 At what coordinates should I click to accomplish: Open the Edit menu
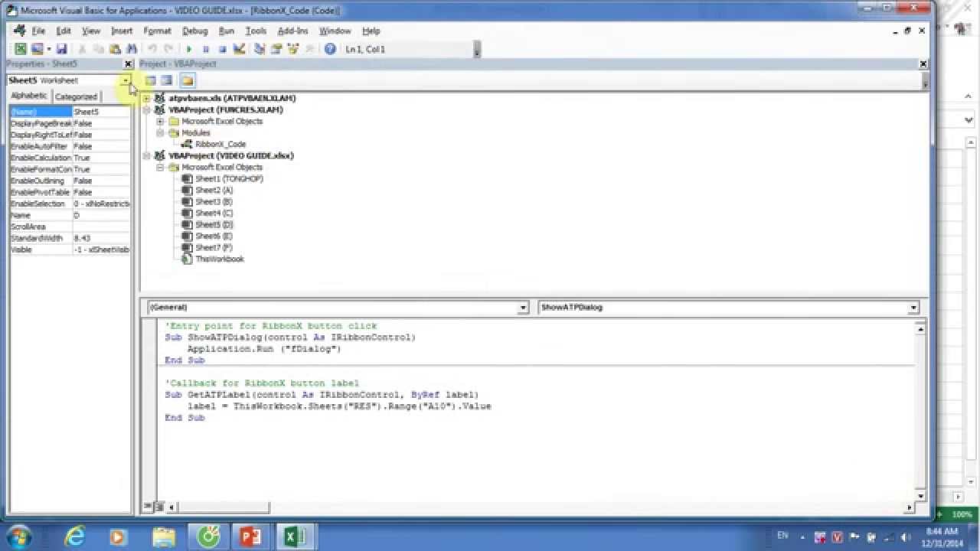pos(64,31)
